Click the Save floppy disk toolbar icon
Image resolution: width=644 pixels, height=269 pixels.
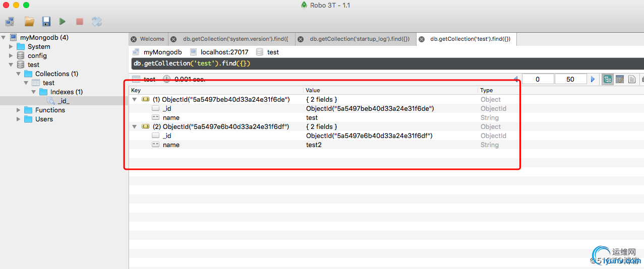click(46, 22)
